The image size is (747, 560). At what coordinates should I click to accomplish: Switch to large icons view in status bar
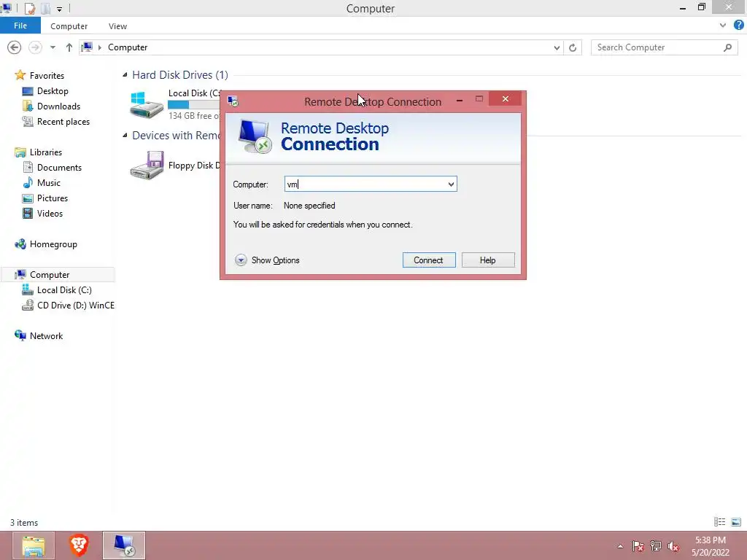click(735, 522)
